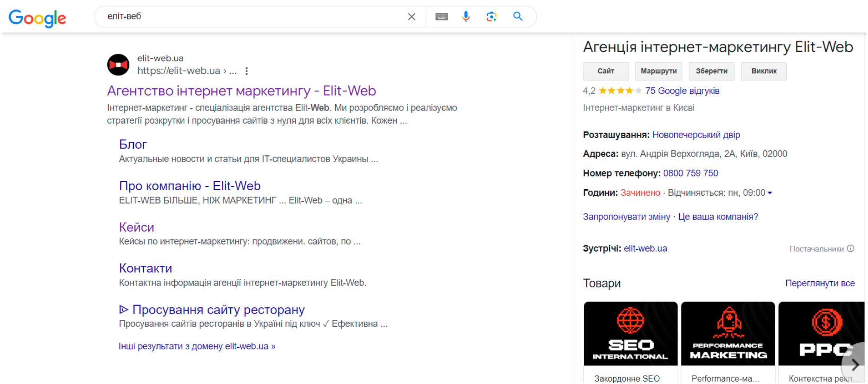
Task: Start voice search with microphone icon
Action: pyautogui.click(x=466, y=17)
